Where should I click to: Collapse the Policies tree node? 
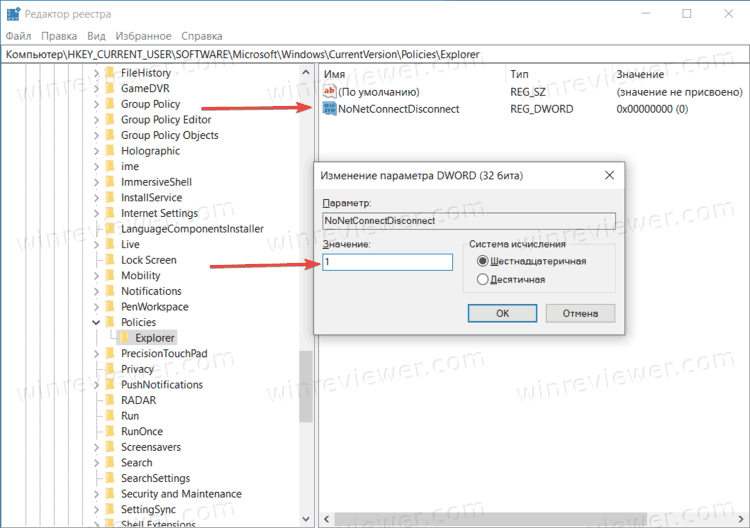96,322
